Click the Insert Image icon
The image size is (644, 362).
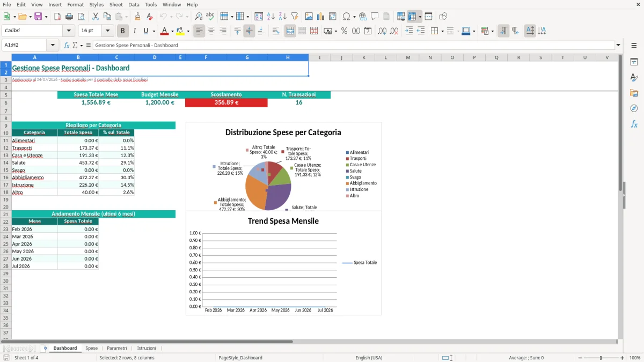point(309,17)
